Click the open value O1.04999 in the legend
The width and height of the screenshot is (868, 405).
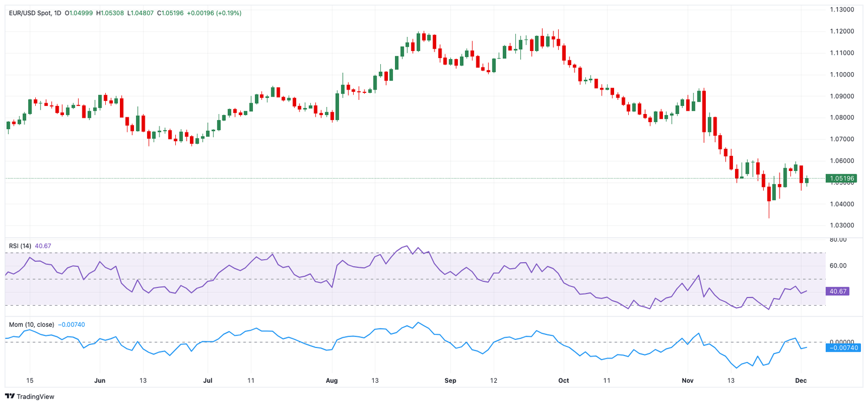[x=79, y=13]
